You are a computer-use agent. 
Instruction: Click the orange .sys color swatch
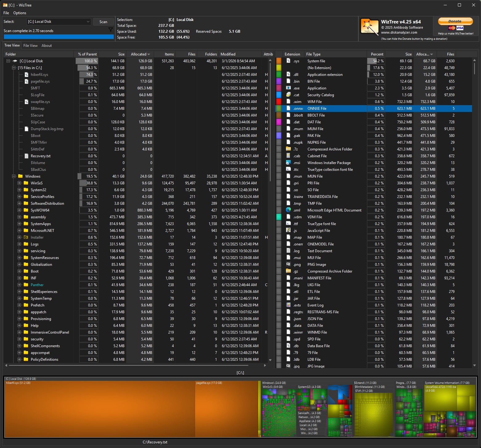(x=279, y=61)
